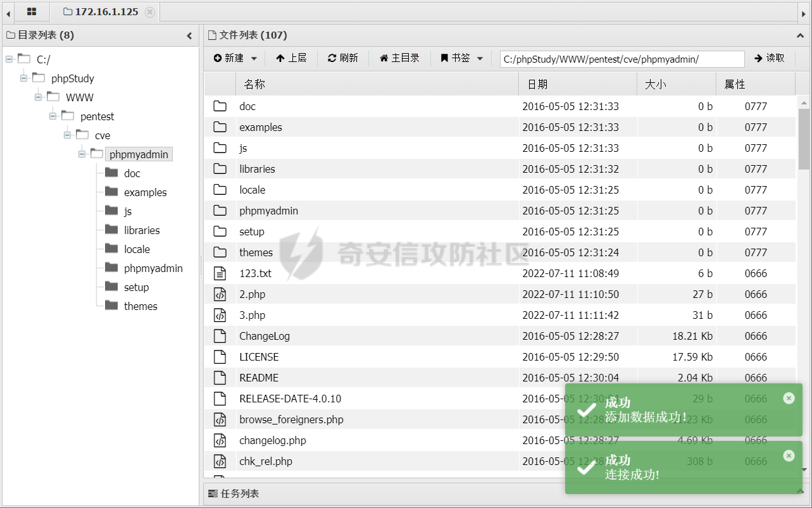Click the 3.php code file icon
The height and width of the screenshot is (508, 812).
click(x=220, y=315)
